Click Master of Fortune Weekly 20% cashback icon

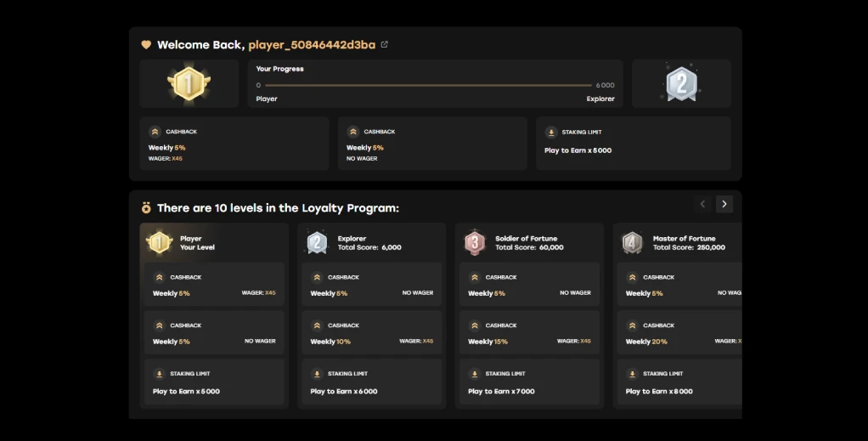(632, 325)
